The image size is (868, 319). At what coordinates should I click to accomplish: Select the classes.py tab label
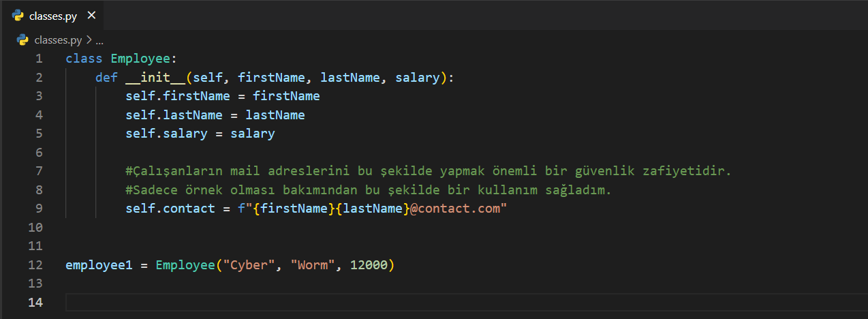click(x=52, y=16)
